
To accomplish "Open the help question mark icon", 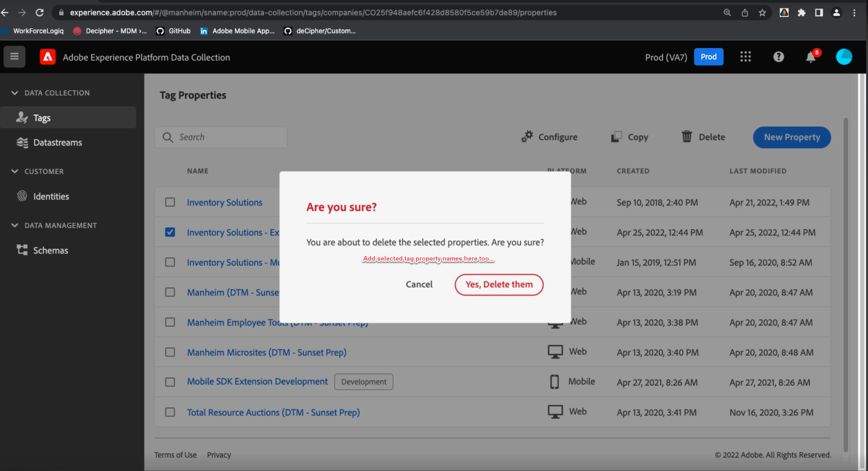I will (778, 56).
